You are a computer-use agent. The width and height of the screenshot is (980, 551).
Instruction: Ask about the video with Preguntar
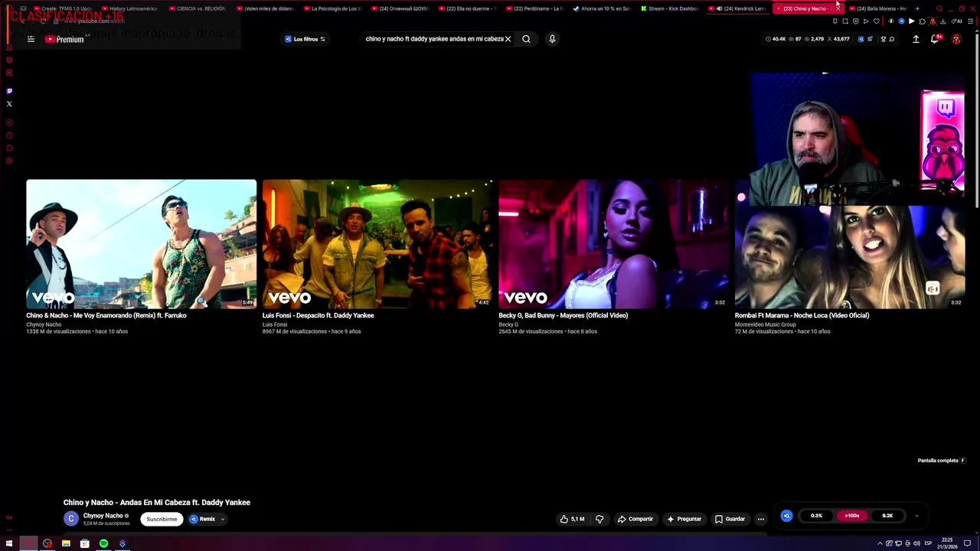coord(684,519)
